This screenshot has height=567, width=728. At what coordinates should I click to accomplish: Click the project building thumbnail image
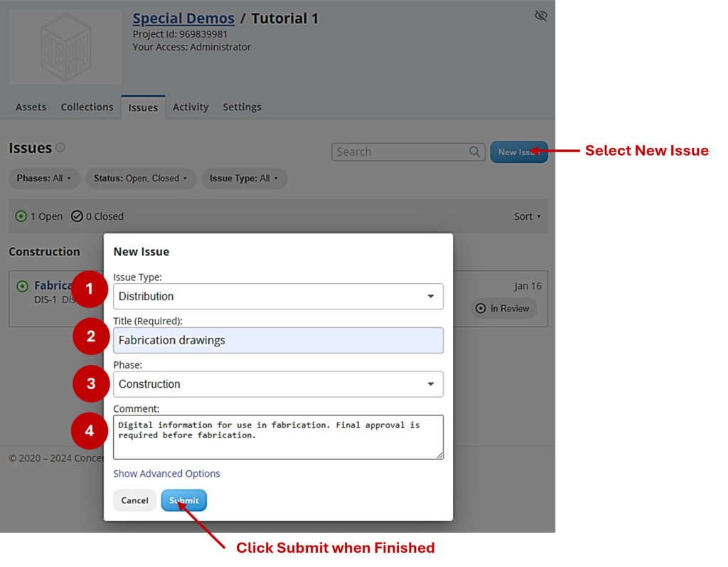click(x=65, y=47)
